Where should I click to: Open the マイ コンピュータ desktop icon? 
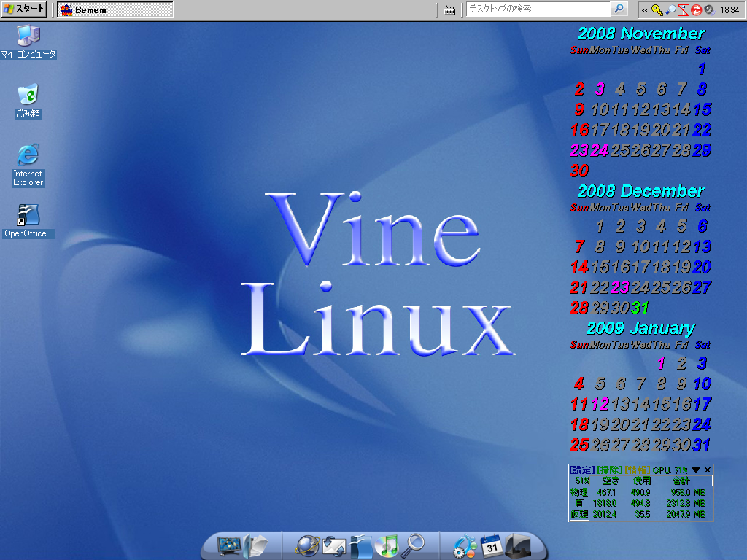pyautogui.click(x=28, y=42)
